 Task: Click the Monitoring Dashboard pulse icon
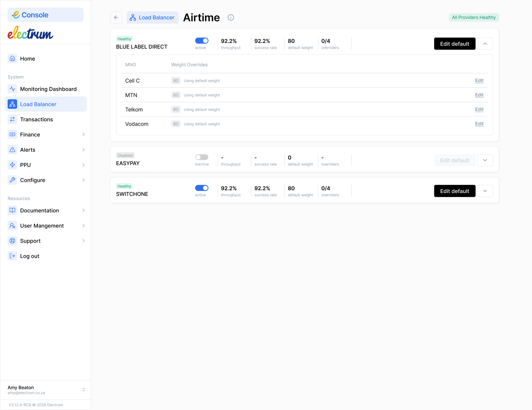[12, 89]
